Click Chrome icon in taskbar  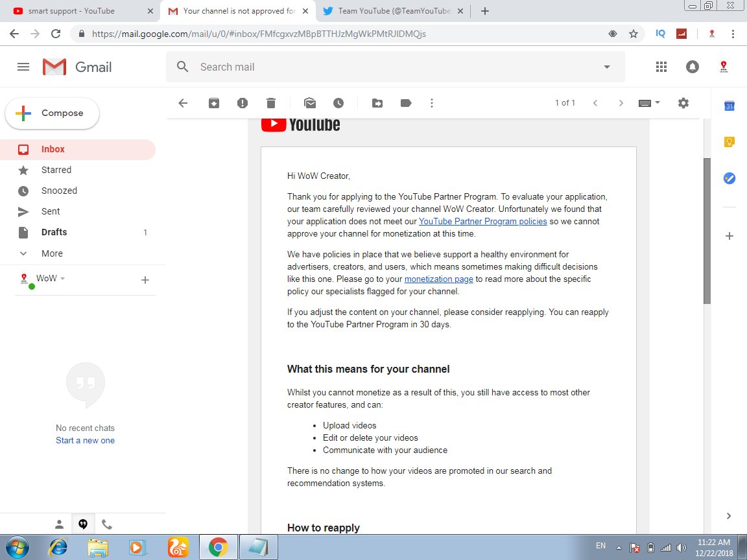218,548
